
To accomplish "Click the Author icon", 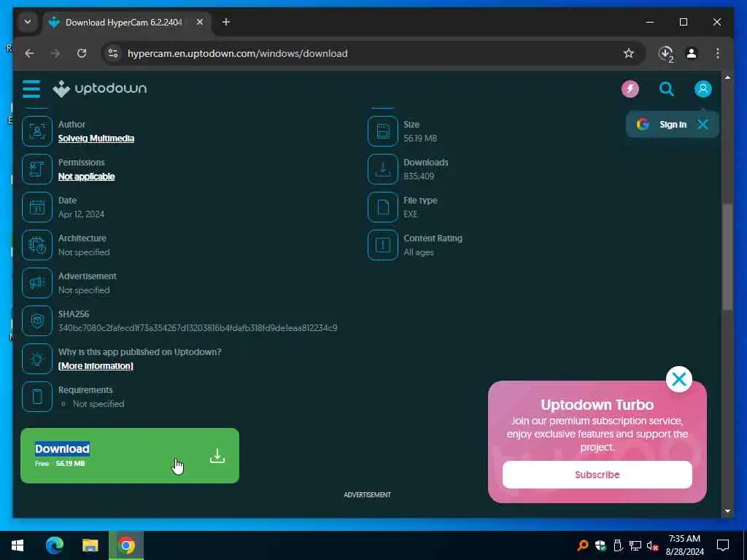I will 37,131.
